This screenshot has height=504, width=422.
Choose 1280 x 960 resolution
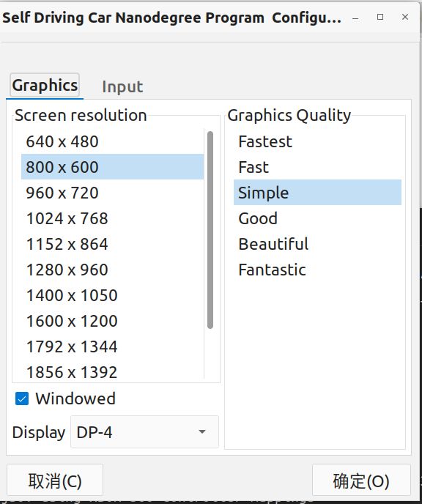(113, 270)
